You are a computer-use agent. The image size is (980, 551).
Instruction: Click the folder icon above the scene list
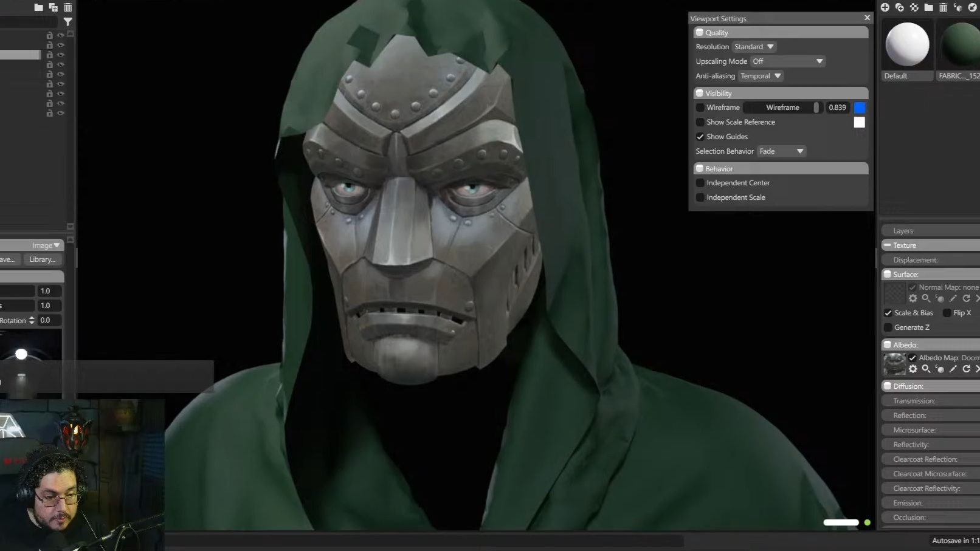click(x=39, y=7)
